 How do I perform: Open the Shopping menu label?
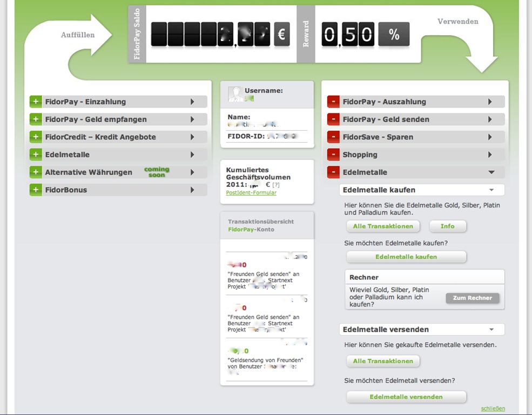point(360,155)
